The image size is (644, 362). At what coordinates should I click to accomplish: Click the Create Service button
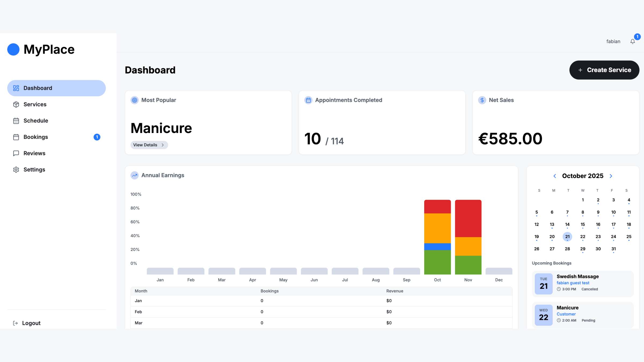[604, 70]
